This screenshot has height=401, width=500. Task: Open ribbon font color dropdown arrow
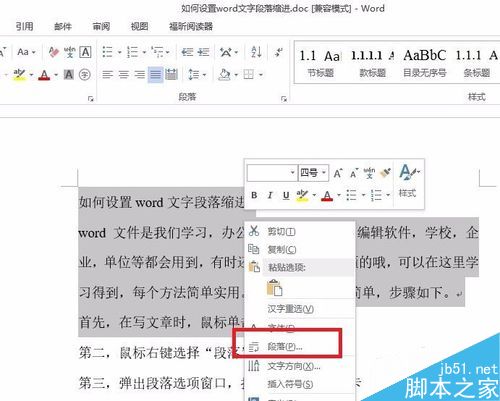tap(56, 75)
